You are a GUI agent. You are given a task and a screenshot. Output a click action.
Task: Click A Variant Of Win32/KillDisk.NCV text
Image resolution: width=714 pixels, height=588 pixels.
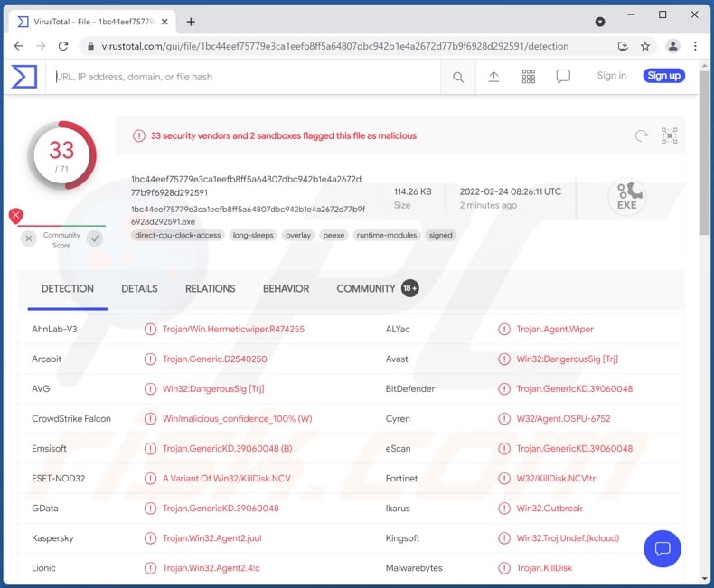pos(226,479)
